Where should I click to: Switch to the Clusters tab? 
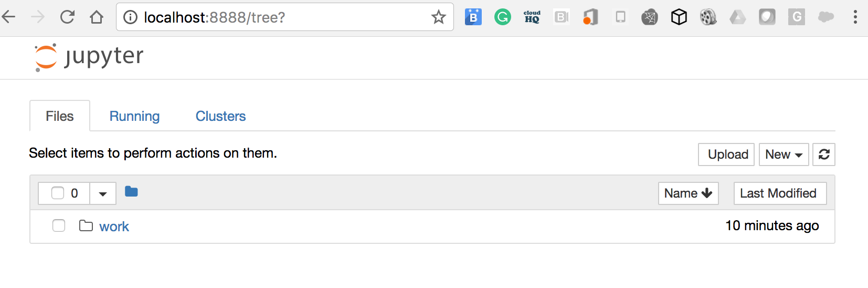(x=220, y=116)
